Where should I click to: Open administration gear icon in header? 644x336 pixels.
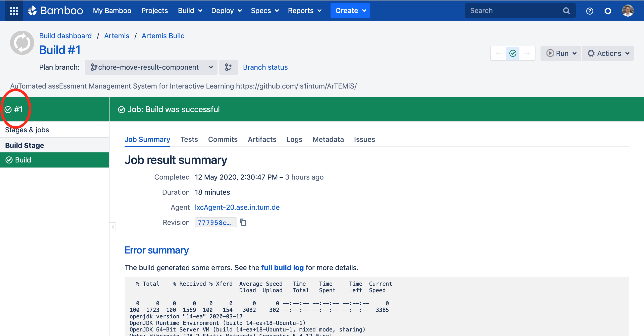608,11
